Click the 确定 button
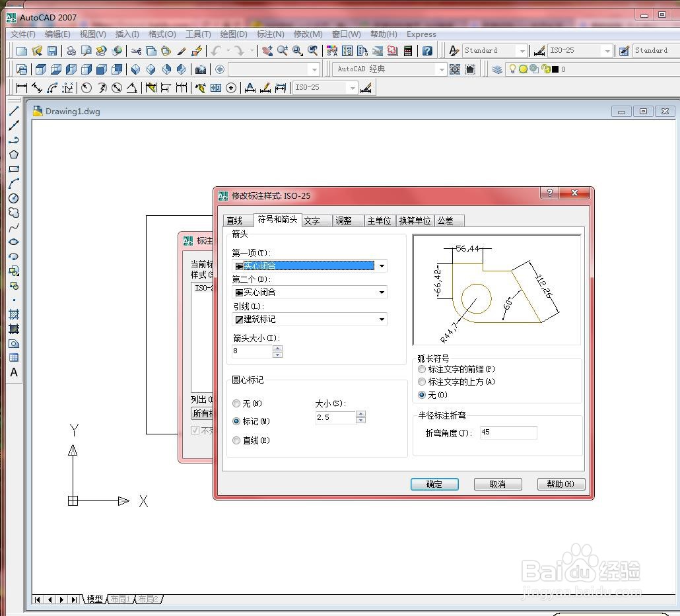This screenshot has width=680, height=616. tap(434, 484)
